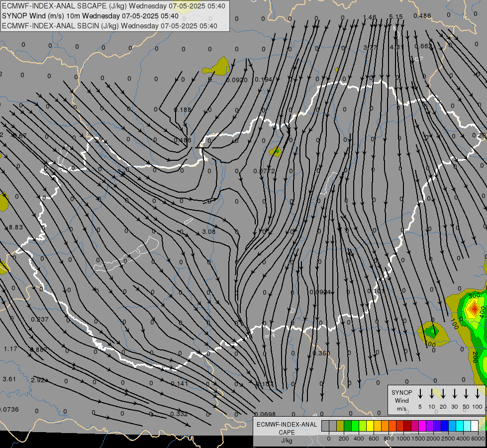Pick the dark red CAPE legend swatch

[x=407, y=426]
